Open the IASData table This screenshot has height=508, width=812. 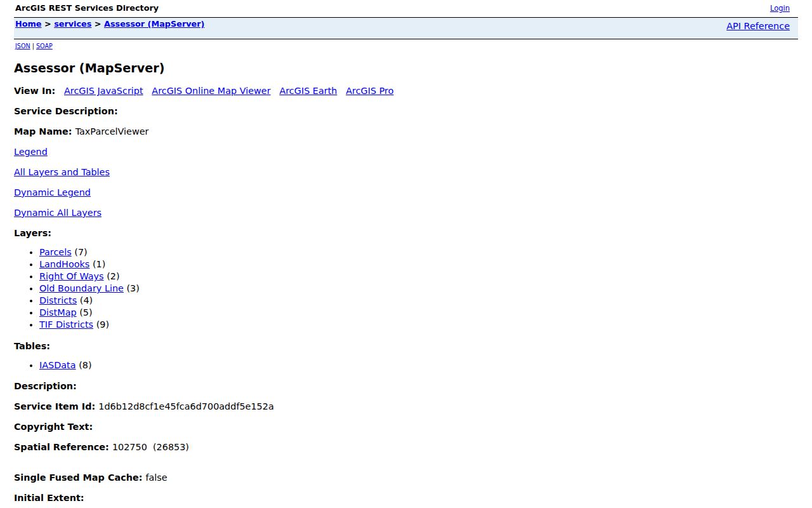click(x=57, y=365)
